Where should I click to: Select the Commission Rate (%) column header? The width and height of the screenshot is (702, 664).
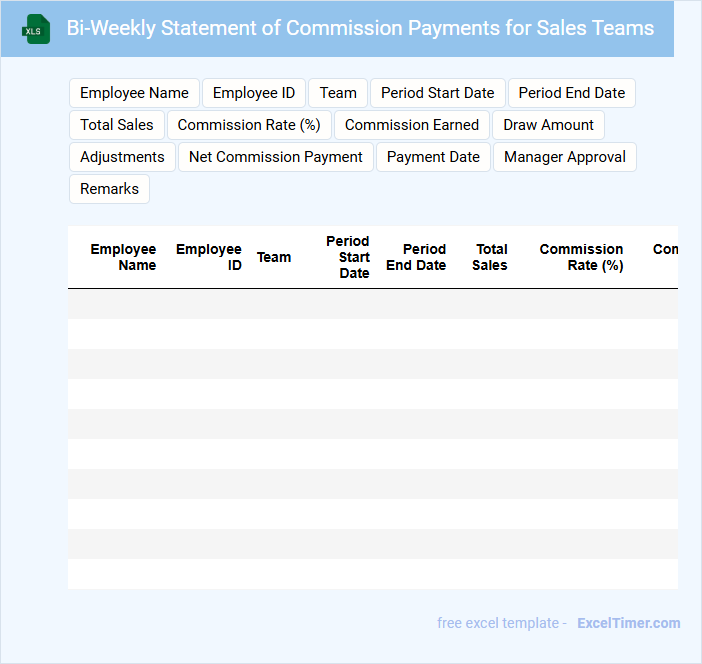point(581,257)
